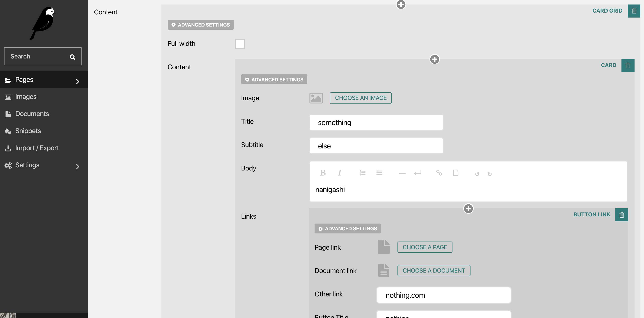Viewport: 644px width, 318px height.
Task: Delete the Card Grid block
Action: point(634,11)
